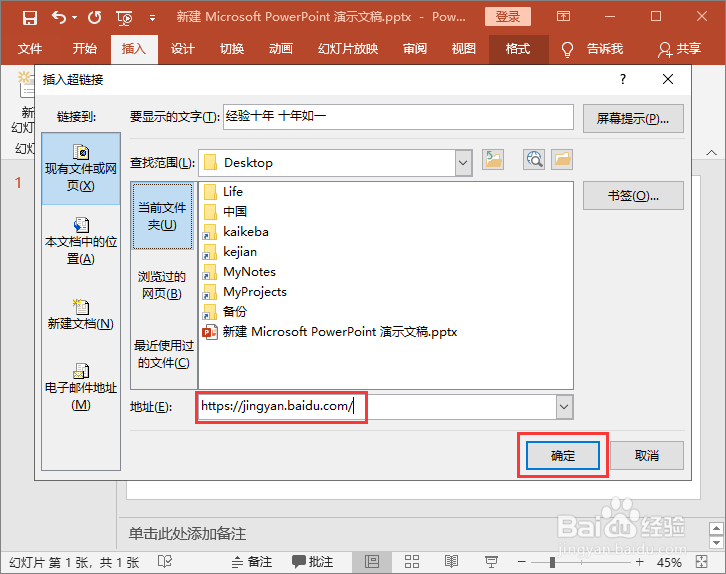Open the 文件 tab
The height and width of the screenshot is (574, 726).
tap(30, 49)
